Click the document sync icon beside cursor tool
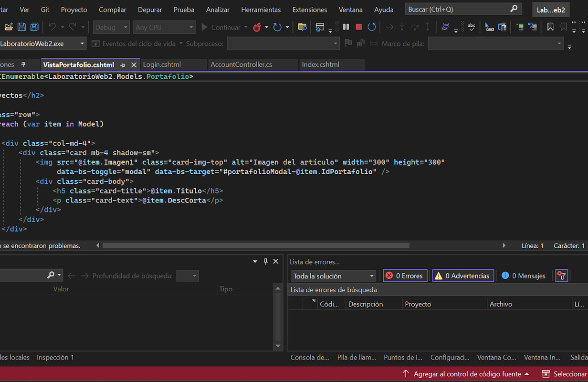 pyautogui.click(x=502, y=27)
